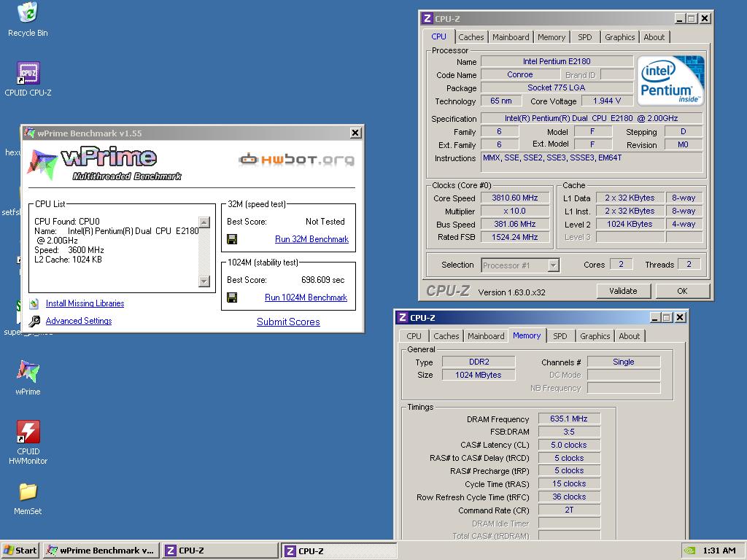
Task: Activate second CPU-Z taskbar button
Action: click(339, 551)
